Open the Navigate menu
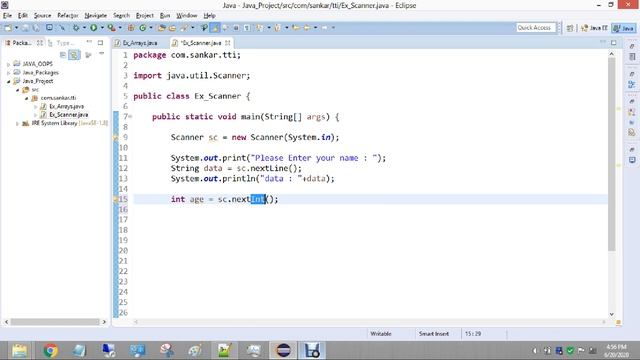The image size is (640, 360). tap(96, 16)
